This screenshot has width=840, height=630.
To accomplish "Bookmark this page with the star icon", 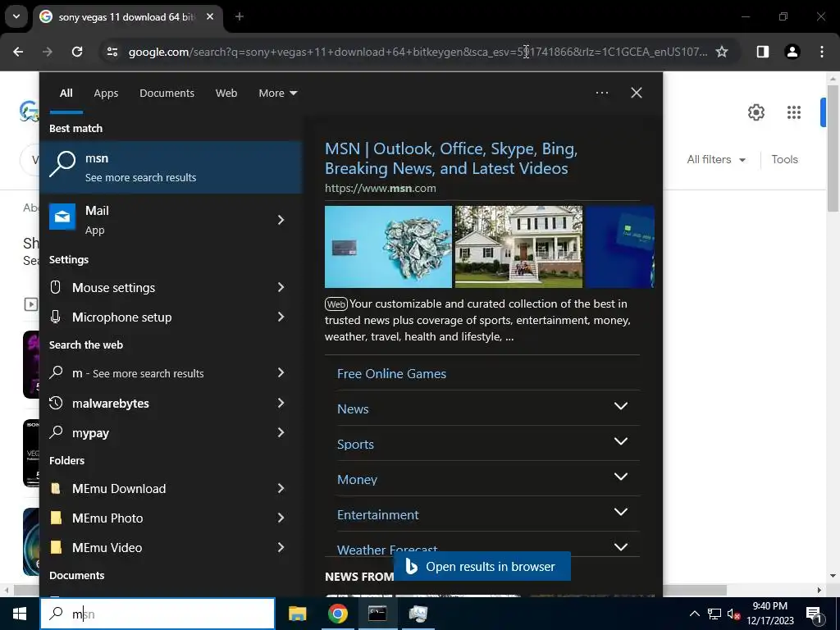I will 722,52.
